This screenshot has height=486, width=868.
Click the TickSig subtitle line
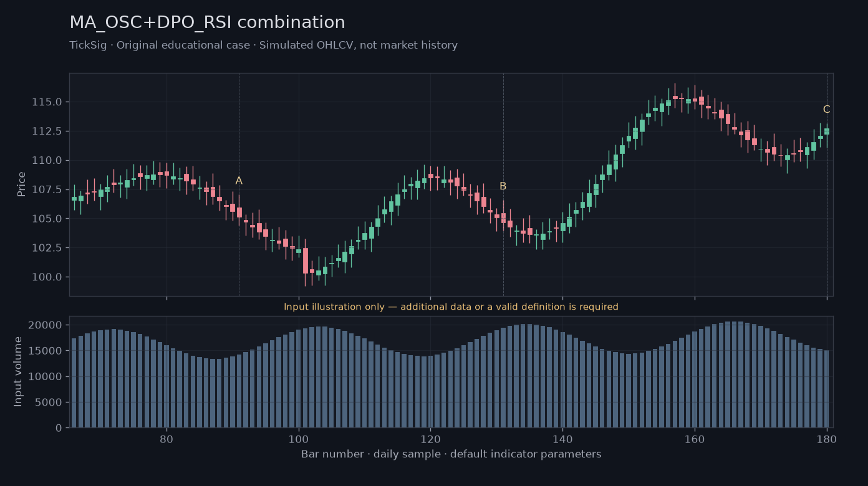[263, 45]
